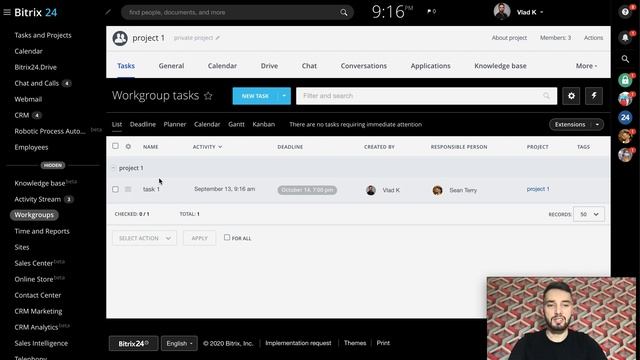
Task: Click the Actions link in project header
Action: coord(593,38)
